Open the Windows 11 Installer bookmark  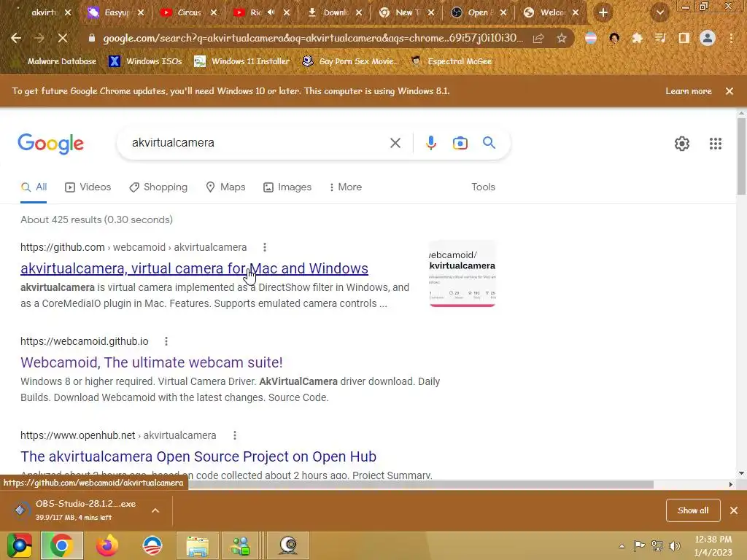(x=242, y=61)
